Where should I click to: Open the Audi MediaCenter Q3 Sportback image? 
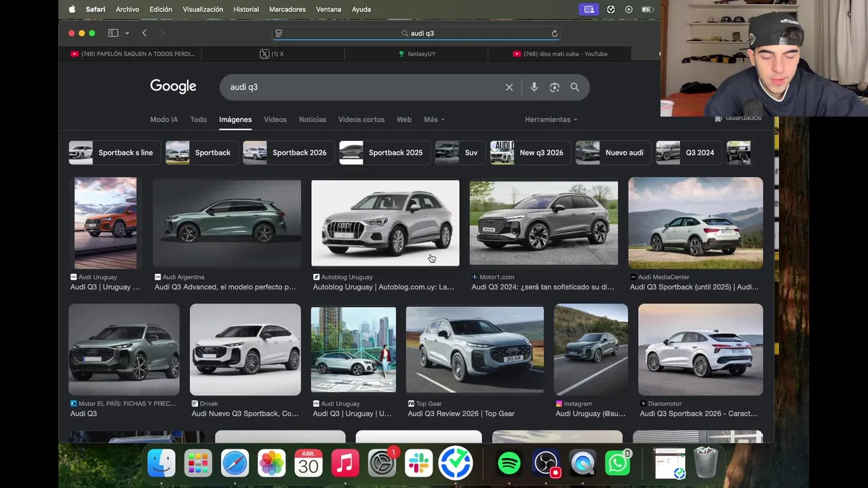[x=696, y=223]
